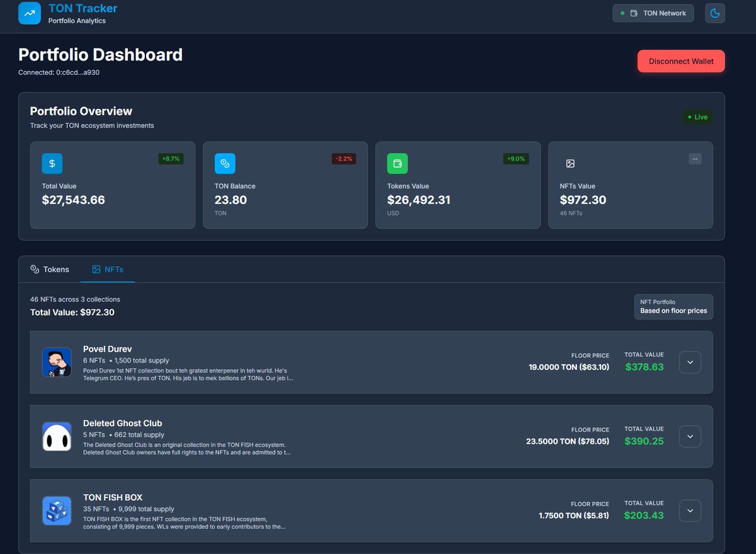Click the Portfolio Overview heading
The image size is (756, 554).
coord(81,112)
